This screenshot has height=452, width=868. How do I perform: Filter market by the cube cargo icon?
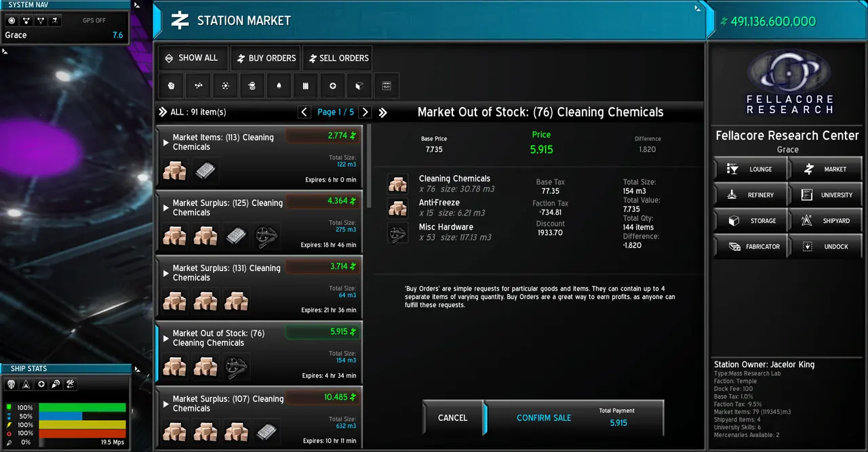(x=359, y=86)
